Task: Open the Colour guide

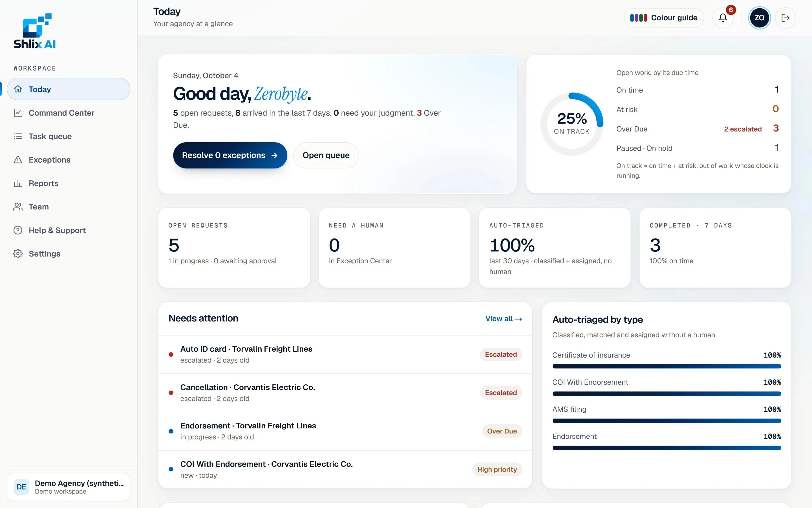Action: pos(664,18)
